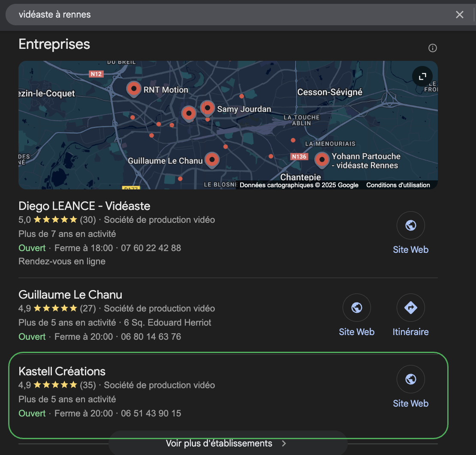Image resolution: width=476 pixels, height=455 pixels.
Task: Open 'Conditions d'utilisation' map link
Action: point(398,185)
